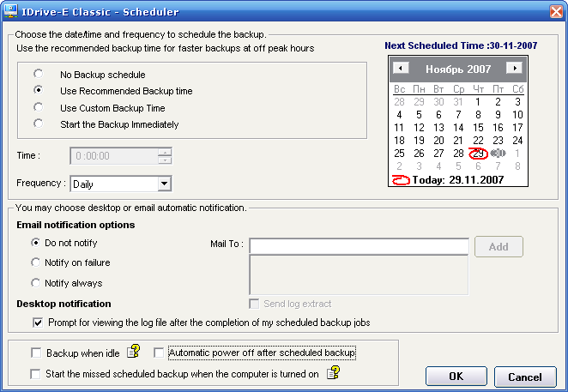The image size is (568, 392).
Task: Open the Frequency dropdown
Action: tap(164, 184)
